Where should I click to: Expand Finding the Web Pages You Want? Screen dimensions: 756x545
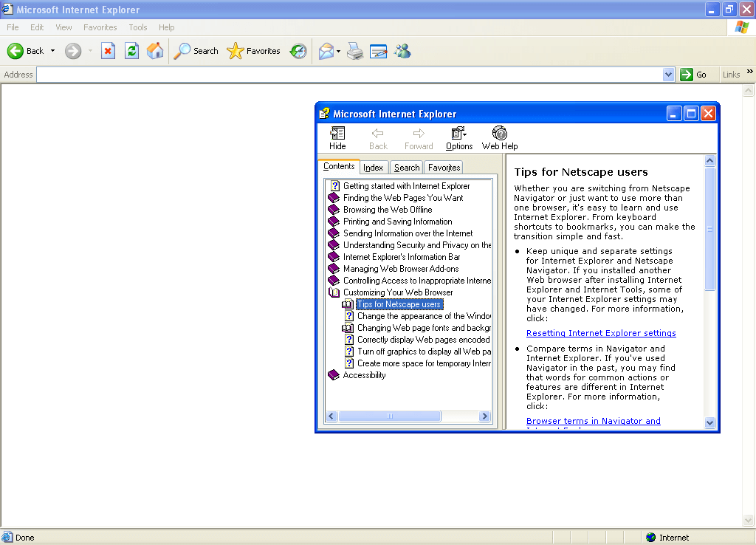(x=402, y=198)
